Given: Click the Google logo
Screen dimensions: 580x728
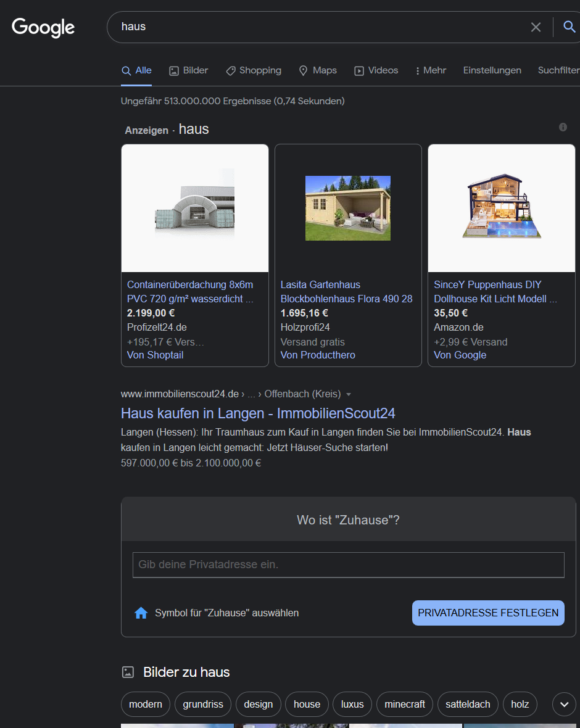Looking at the screenshot, I should [x=43, y=27].
